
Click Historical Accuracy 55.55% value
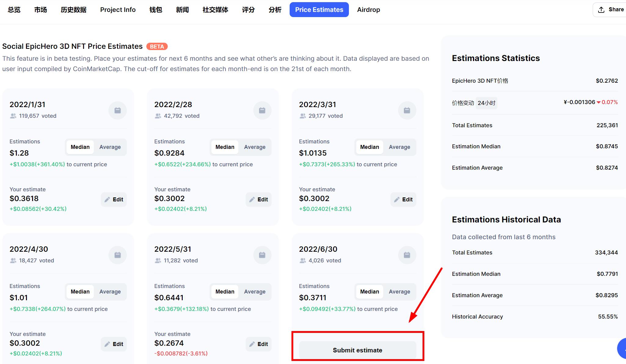608,317
